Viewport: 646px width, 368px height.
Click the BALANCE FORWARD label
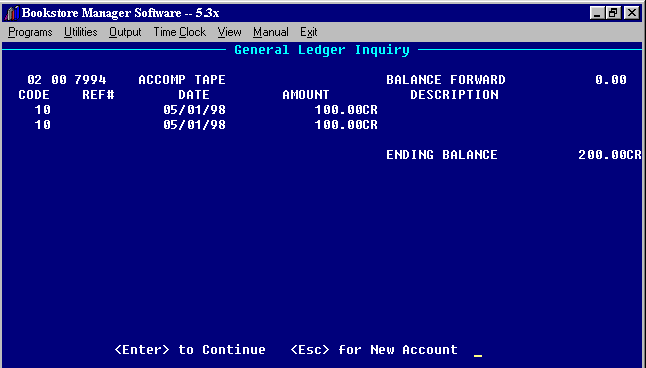[x=446, y=80]
